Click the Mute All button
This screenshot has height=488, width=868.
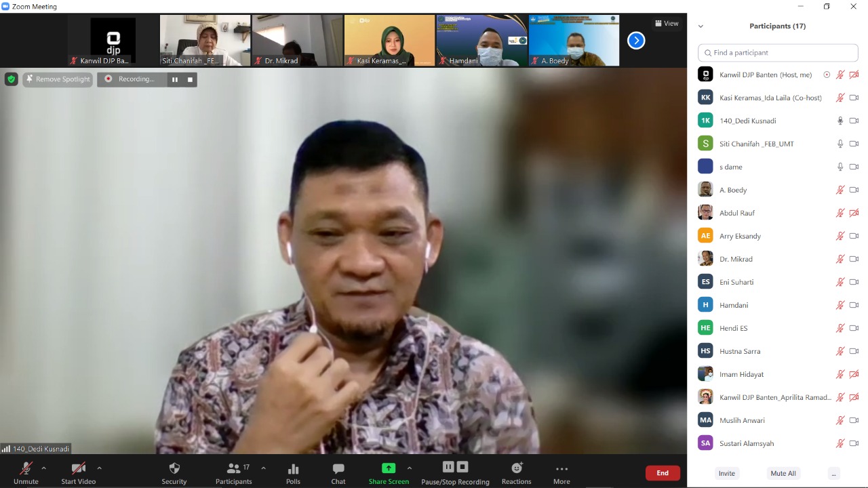pyautogui.click(x=783, y=473)
